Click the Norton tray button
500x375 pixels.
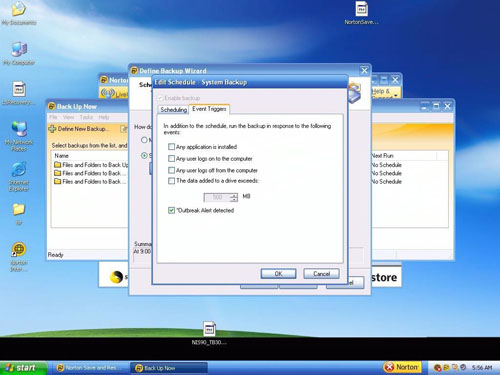pos(402,367)
